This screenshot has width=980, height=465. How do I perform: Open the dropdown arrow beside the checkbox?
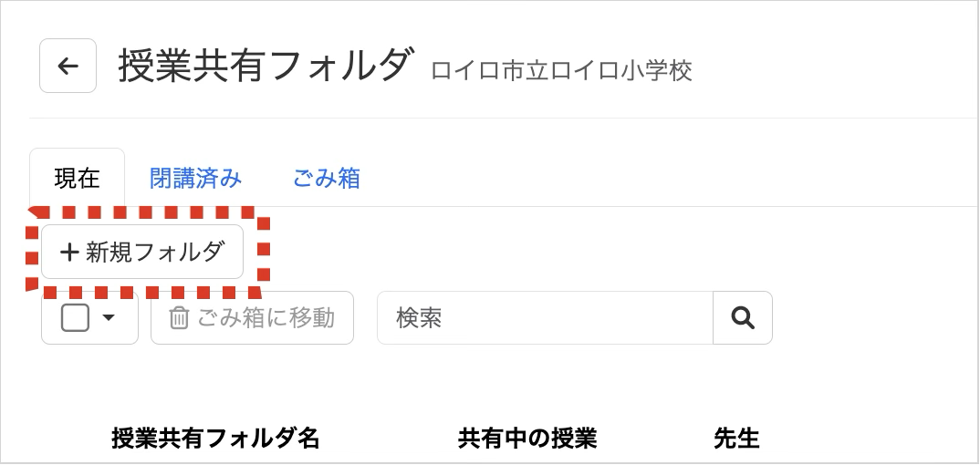(108, 317)
